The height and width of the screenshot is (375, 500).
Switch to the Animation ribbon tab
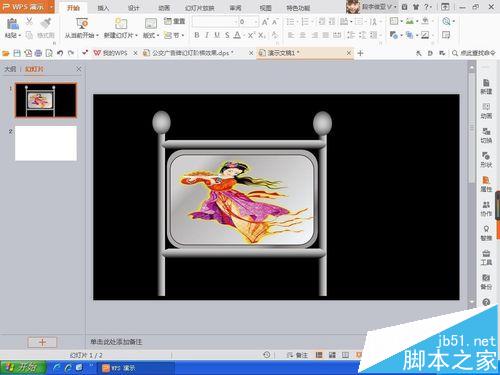(x=164, y=8)
